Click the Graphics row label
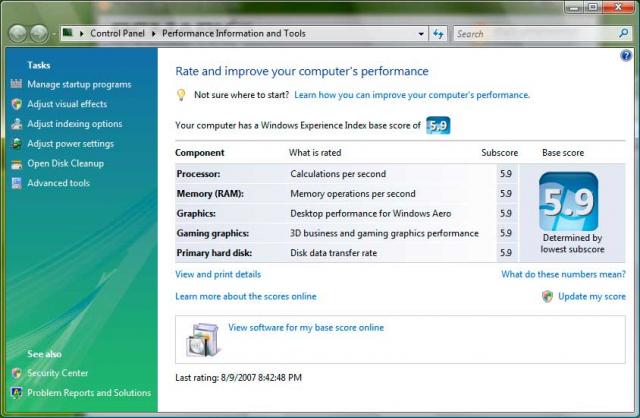Viewport: 640px width, 418px height. [x=196, y=213]
